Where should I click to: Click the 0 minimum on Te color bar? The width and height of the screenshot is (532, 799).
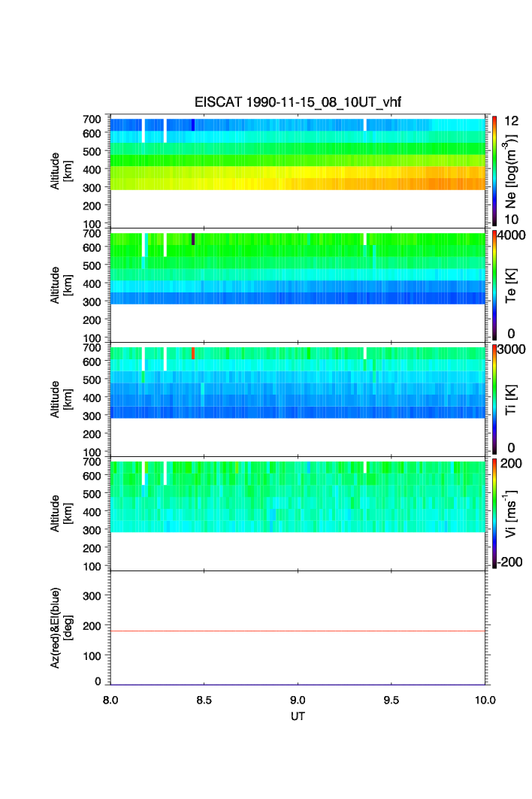511,334
